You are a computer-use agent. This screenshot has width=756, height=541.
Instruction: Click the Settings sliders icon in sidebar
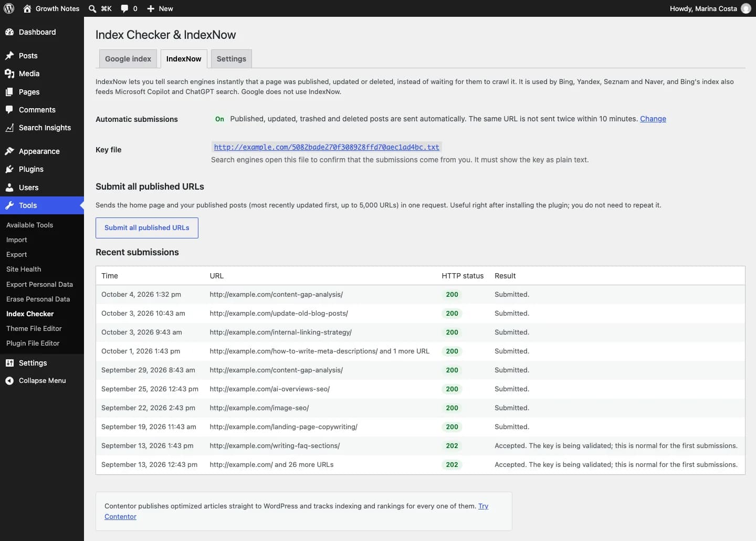[x=9, y=363]
